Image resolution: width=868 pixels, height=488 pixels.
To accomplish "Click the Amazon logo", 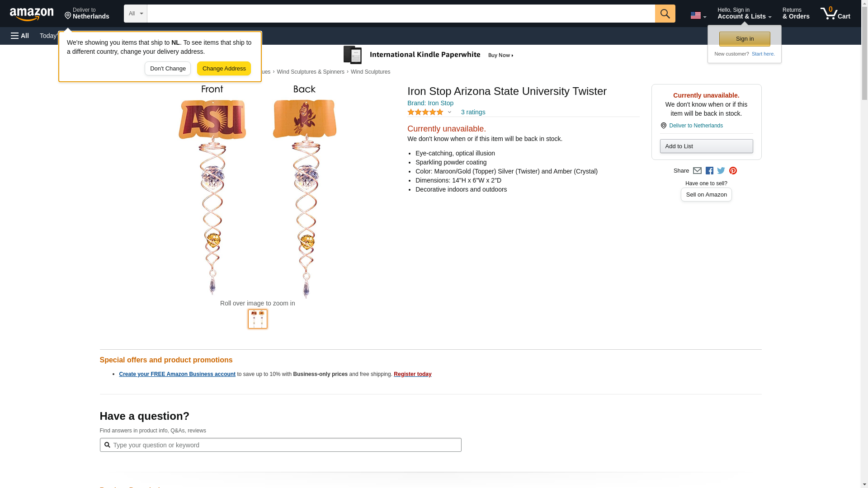I will pos(32,14).
